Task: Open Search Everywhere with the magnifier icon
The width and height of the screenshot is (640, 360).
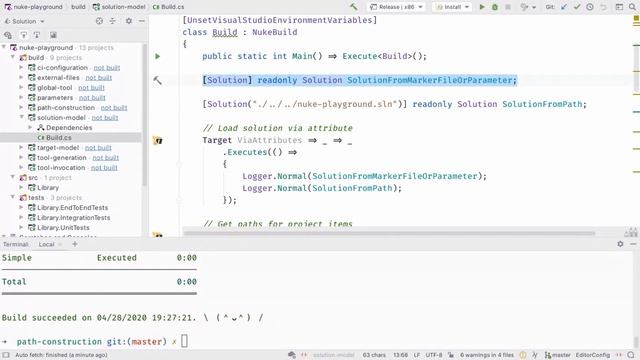Action: 632,7
